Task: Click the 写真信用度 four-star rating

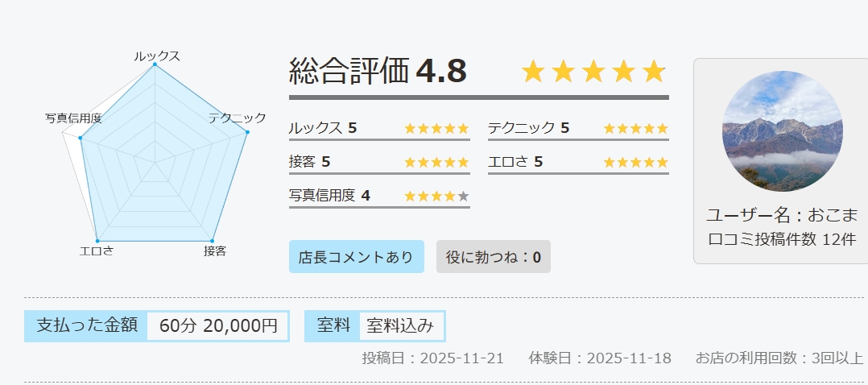Action: point(430,196)
